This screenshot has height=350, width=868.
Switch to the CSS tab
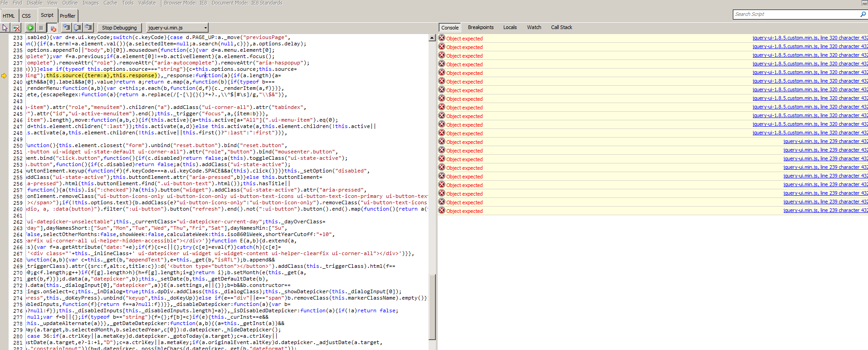click(x=26, y=16)
